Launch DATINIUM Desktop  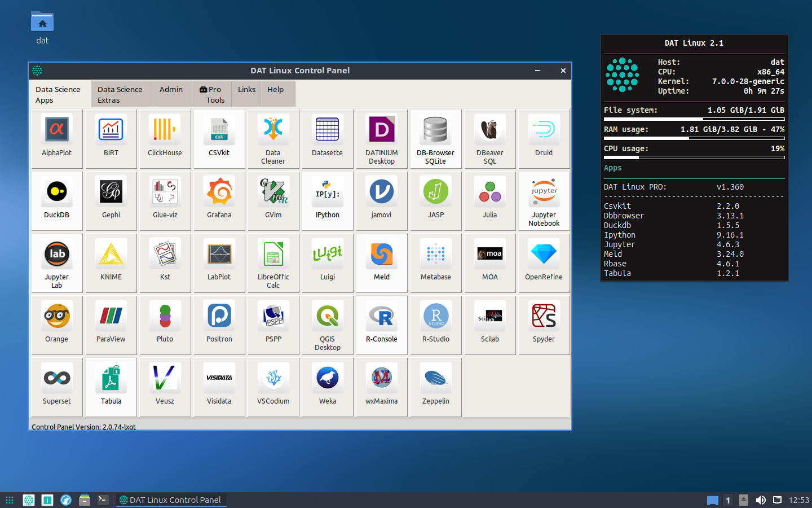click(382, 139)
